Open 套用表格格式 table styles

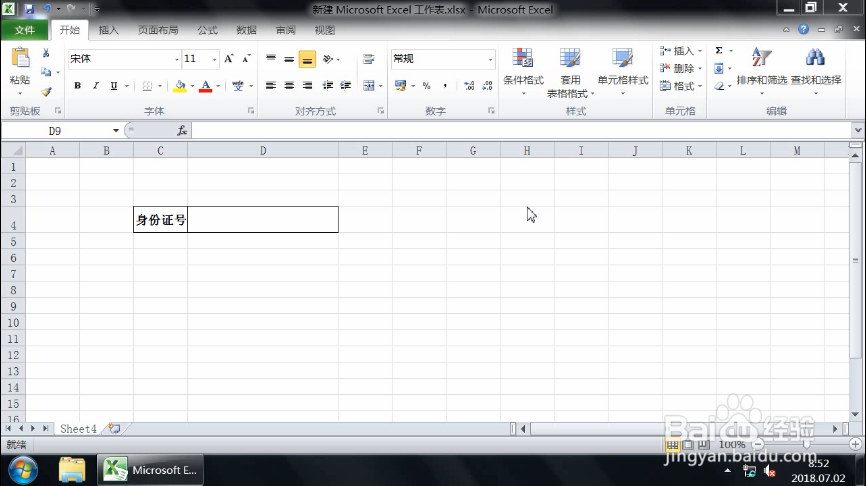(570, 72)
